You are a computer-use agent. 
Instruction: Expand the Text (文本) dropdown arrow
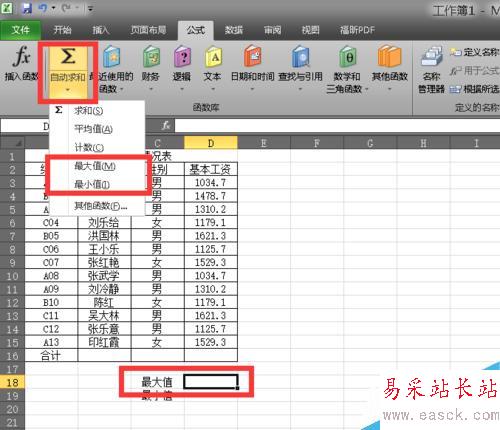[213, 89]
